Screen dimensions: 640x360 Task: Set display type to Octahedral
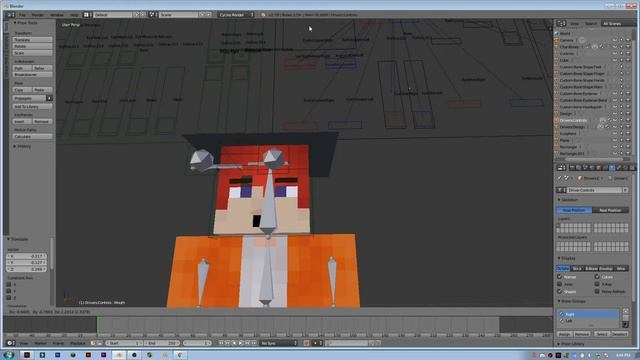tap(563, 268)
